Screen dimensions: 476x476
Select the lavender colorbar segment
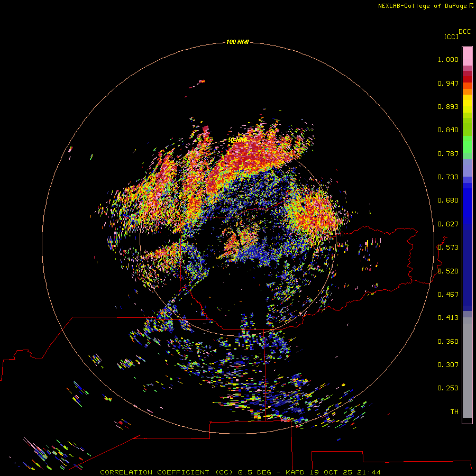[467, 168]
